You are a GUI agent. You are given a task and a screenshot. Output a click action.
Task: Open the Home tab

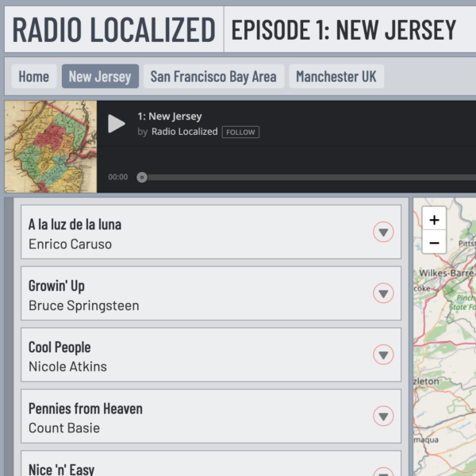(x=34, y=76)
